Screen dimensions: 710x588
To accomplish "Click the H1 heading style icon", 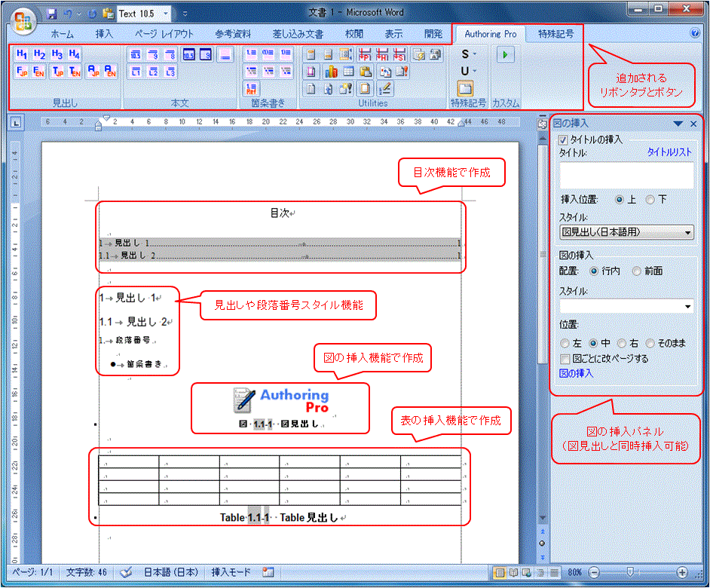I will point(22,54).
